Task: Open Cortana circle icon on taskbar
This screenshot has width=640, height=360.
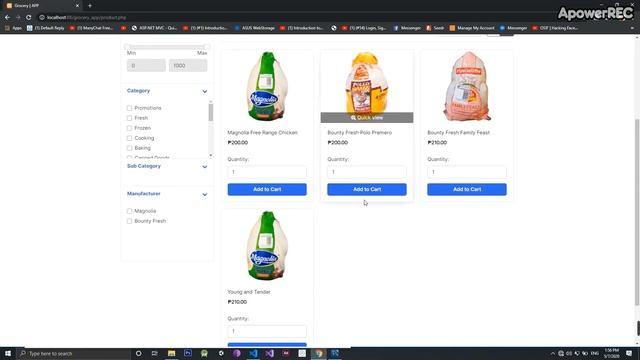Action: 138,353
